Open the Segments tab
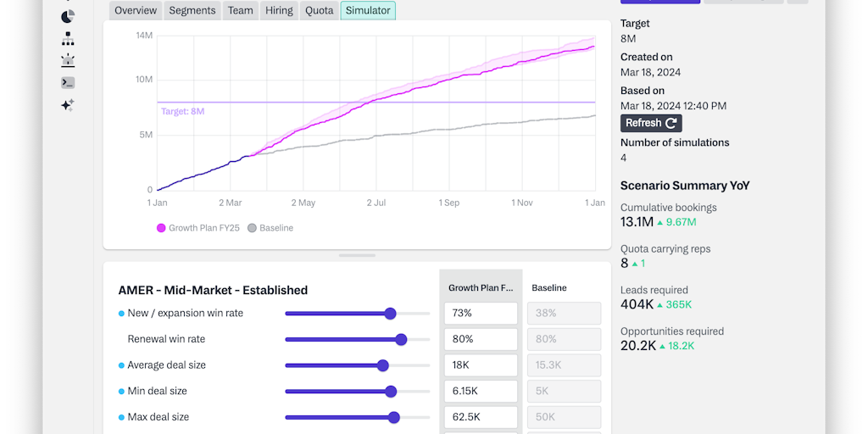 192,10
